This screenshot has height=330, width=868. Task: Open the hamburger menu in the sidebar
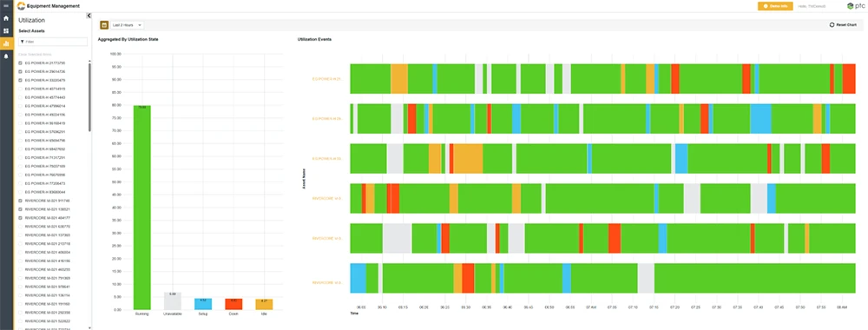click(6, 5)
